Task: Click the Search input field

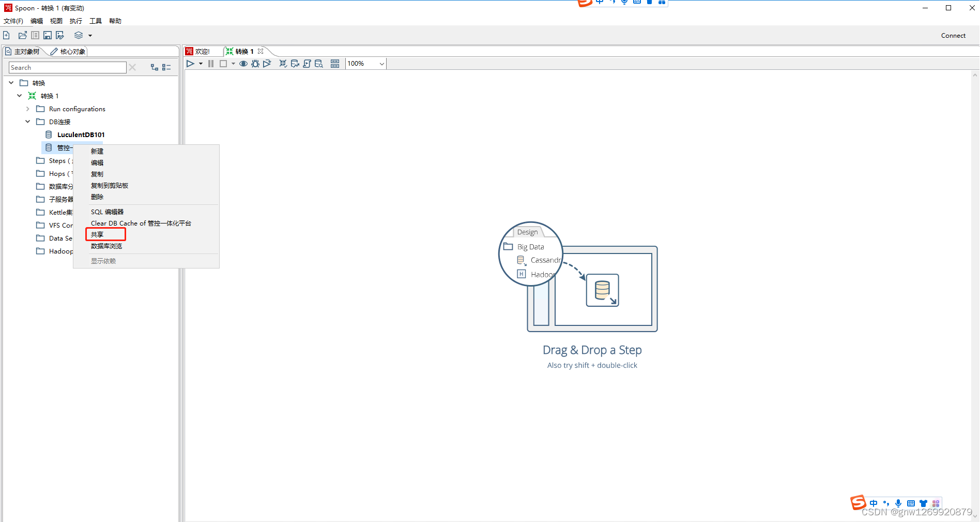Action: tap(67, 67)
